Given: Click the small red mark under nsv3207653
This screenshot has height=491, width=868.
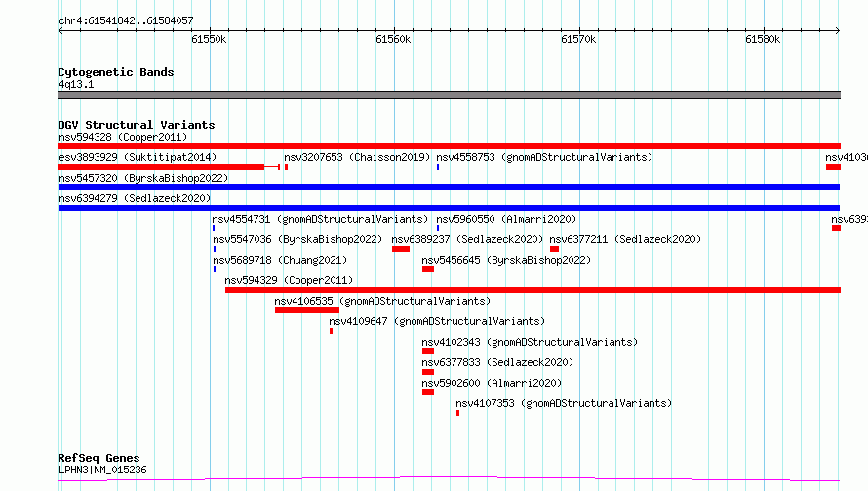Looking at the screenshot, I should [286, 167].
